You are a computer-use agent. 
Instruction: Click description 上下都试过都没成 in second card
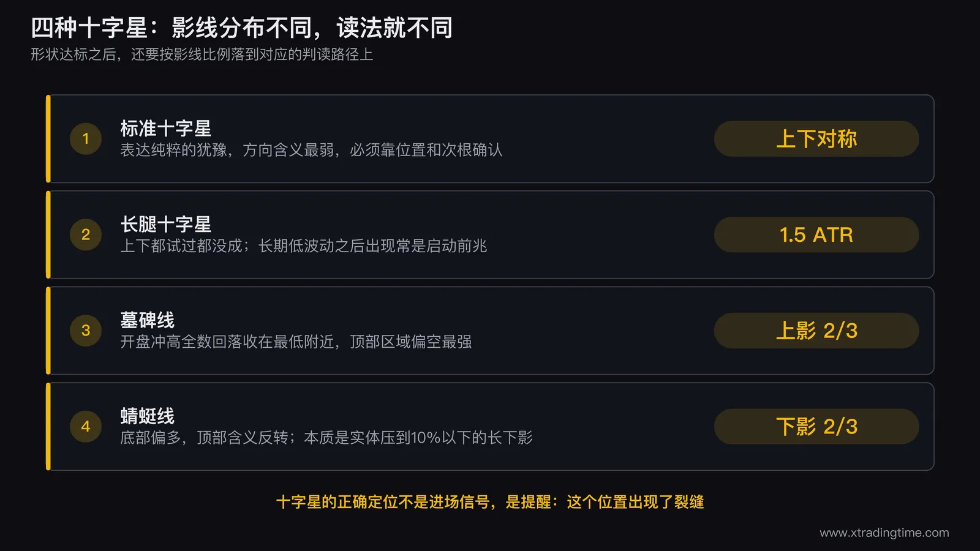pyautogui.click(x=304, y=246)
